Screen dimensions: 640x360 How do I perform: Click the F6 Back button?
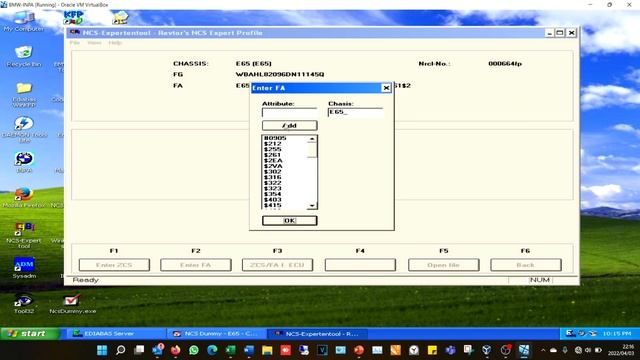click(526, 265)
